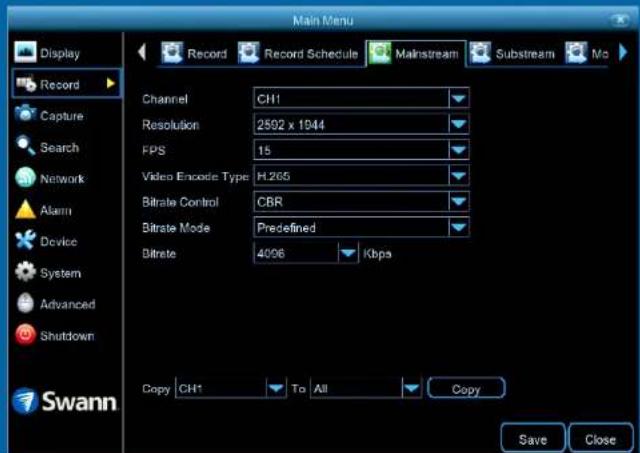The width and height of the screenshot is (640, 453).
Task: Click the Device wrench tools icon
Action: pyautogui.click(x=25, y=240)
